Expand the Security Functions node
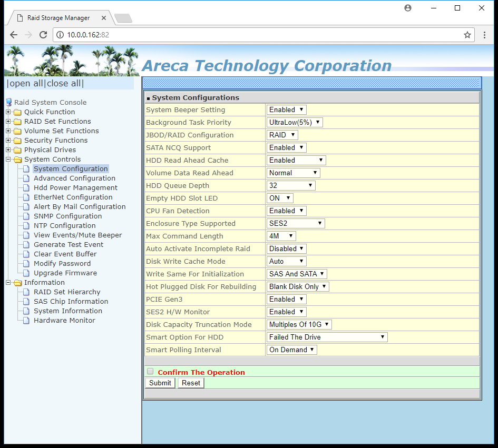This screenshot has height=448, width=498. (x=8, y=140)
